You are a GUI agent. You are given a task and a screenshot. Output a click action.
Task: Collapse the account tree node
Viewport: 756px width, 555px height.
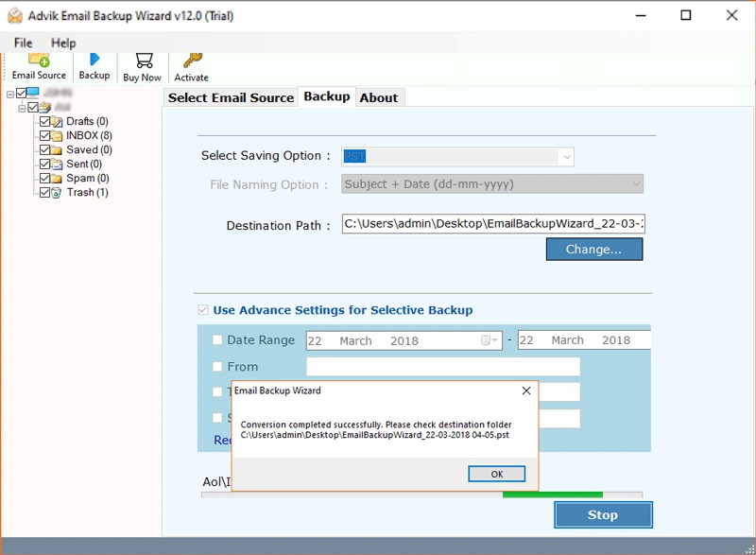(22, 109)
